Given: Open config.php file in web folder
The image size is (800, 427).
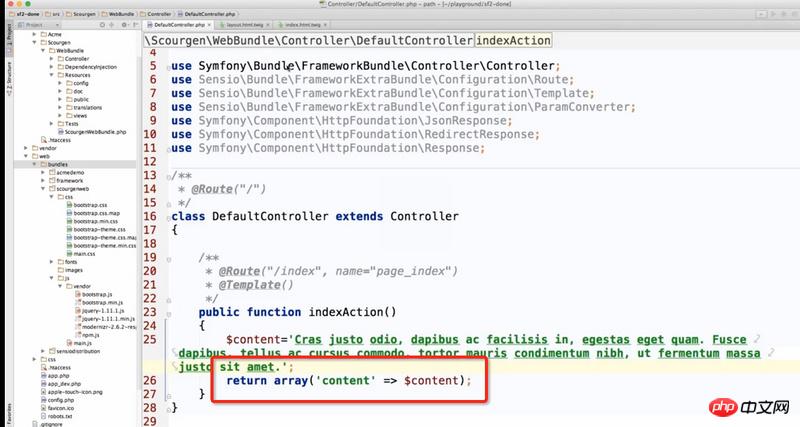Looking at the screenshot, I should pyautogui.click(x=57, y=400).
